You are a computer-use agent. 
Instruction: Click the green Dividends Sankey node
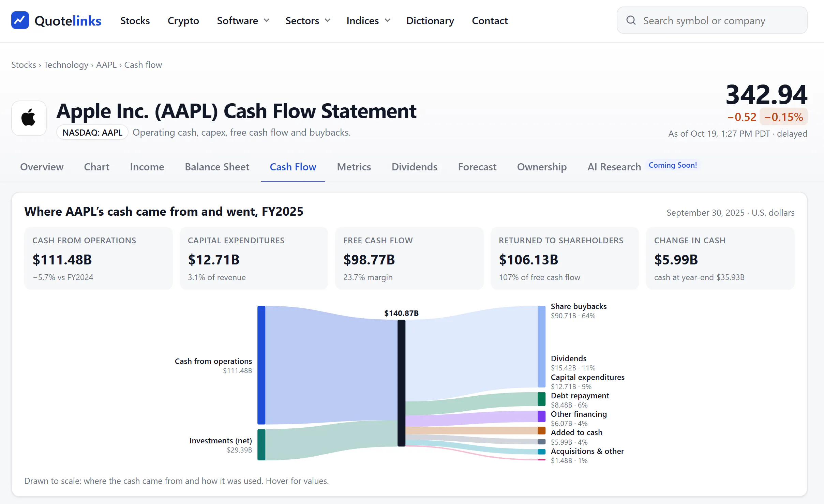[x=541, y=399]
